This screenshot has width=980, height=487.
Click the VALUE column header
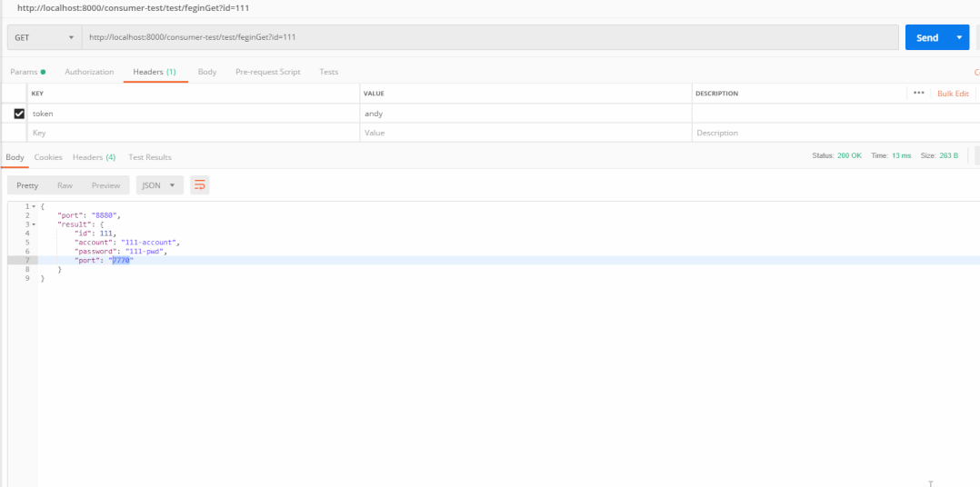tap(374, 94)
